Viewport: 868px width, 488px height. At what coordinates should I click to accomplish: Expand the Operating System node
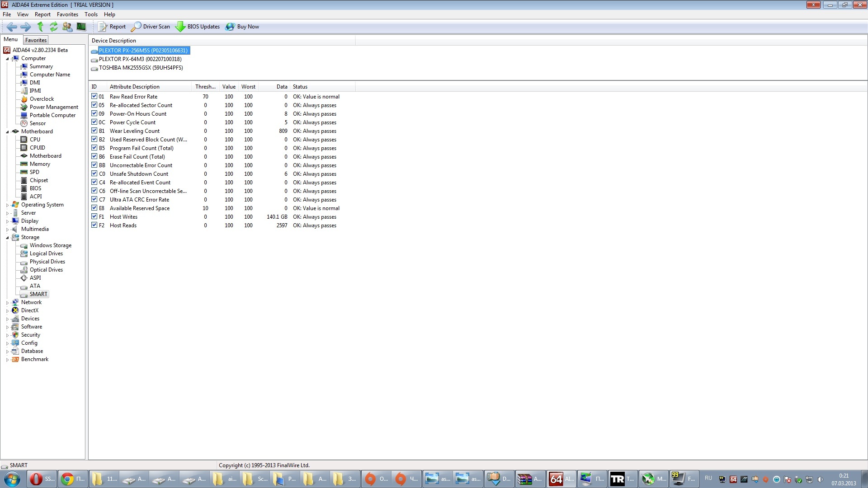pos(7,205)
